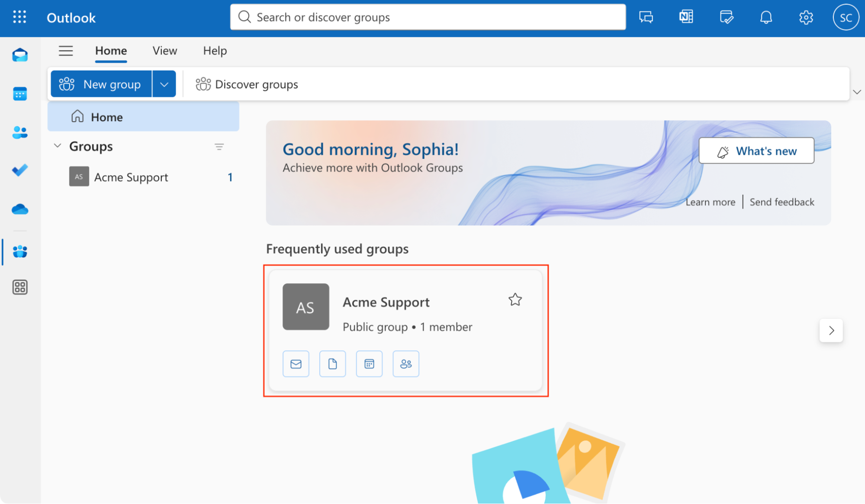Toggle the hamburger navigation pane button
865x504 pixels.
[x=66, y=51]
